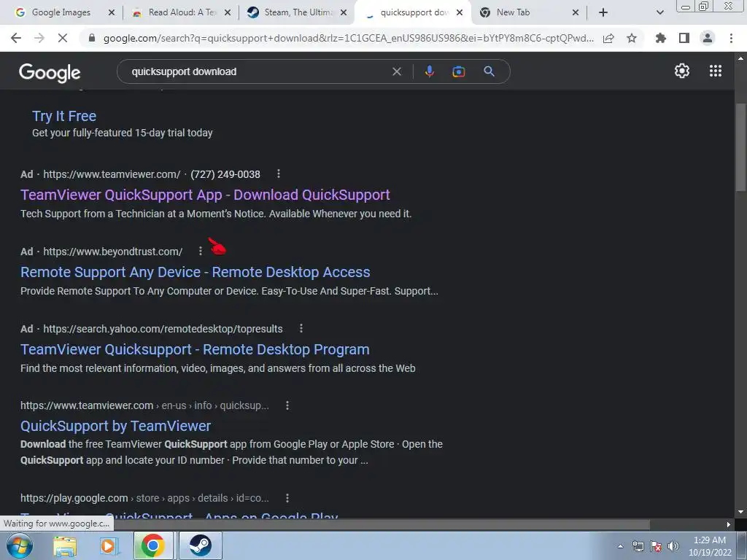Click the Google logo

pos(50,72)
